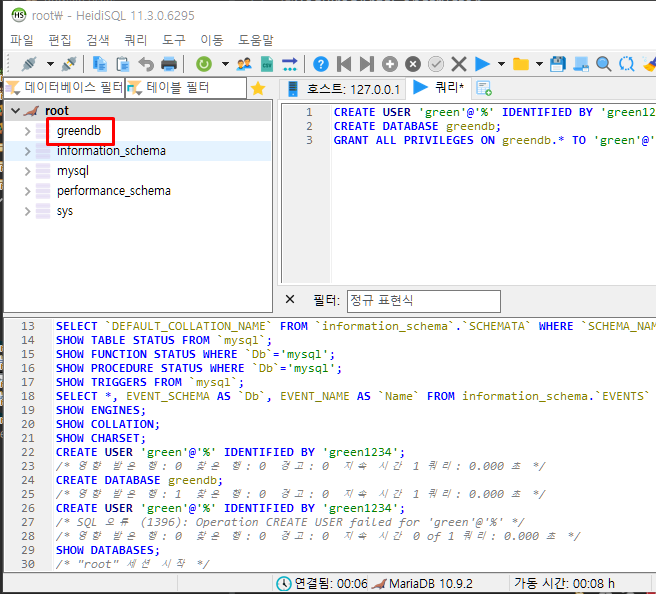Image resolution: width=656 pixels, height=594 pixels.
Task: Open the connect icon dropdown arrow
Action: coord(50,64)
